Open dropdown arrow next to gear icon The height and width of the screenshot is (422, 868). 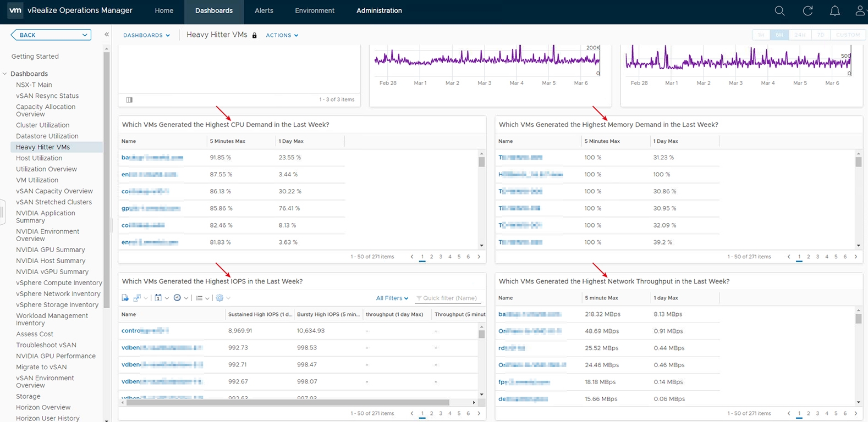pyautogui.click(x=228, y=298)
